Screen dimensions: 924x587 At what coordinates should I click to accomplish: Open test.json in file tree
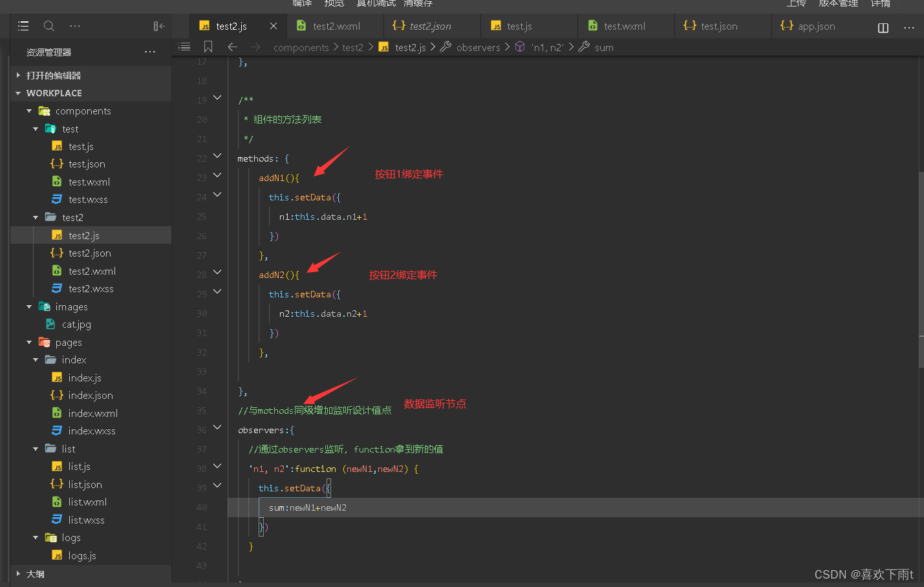91,164
